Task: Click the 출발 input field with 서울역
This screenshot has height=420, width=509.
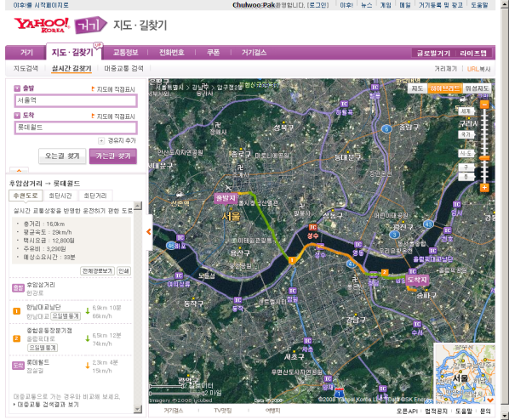Action: tap(76, 100)
